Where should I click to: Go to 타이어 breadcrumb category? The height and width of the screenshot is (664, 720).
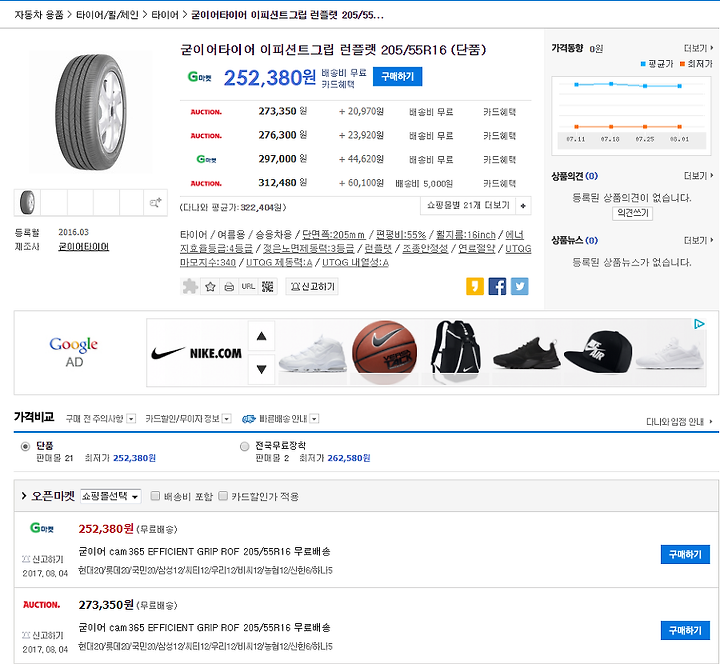click(x=165, y=15)
